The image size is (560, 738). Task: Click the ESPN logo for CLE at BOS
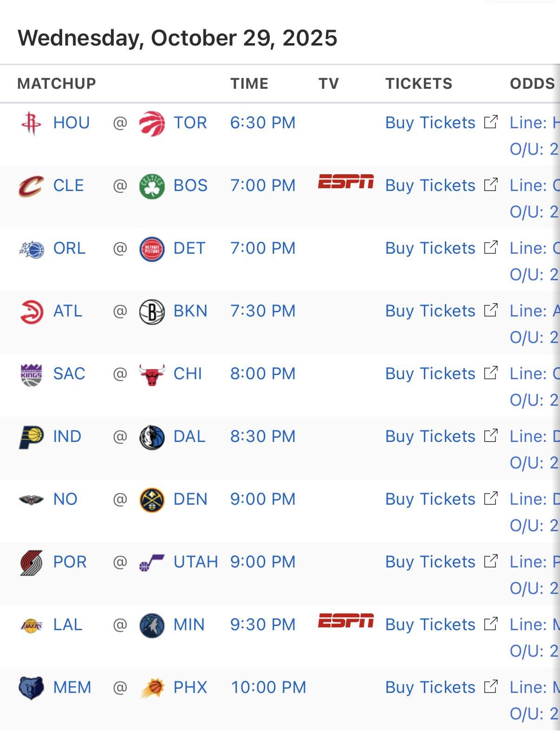tap(345, 182)
